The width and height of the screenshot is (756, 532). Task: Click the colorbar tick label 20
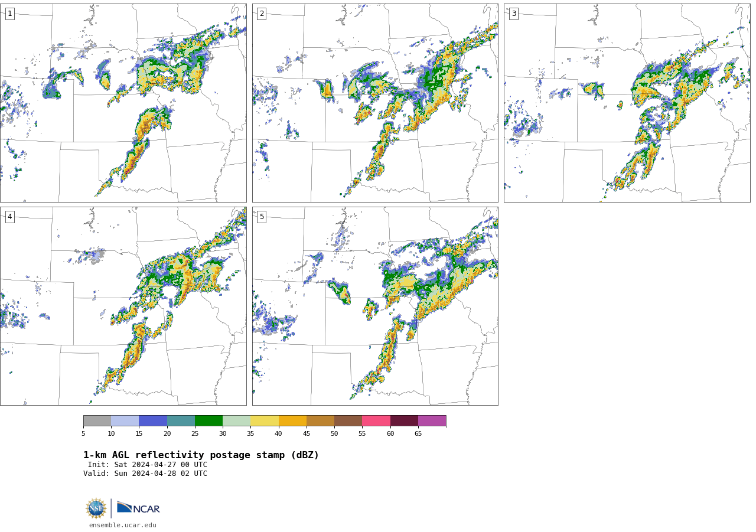167,434
